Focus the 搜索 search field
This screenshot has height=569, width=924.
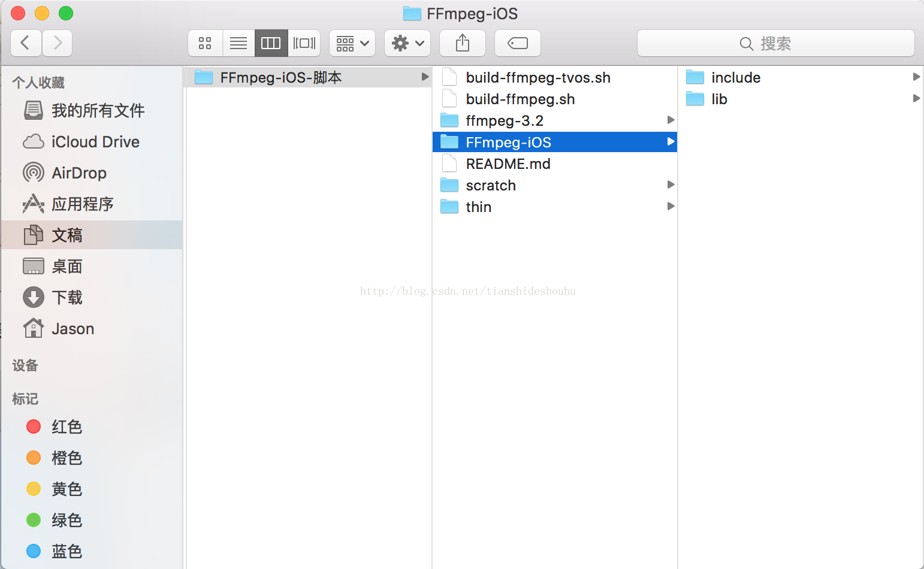click(x=776, y=43)
